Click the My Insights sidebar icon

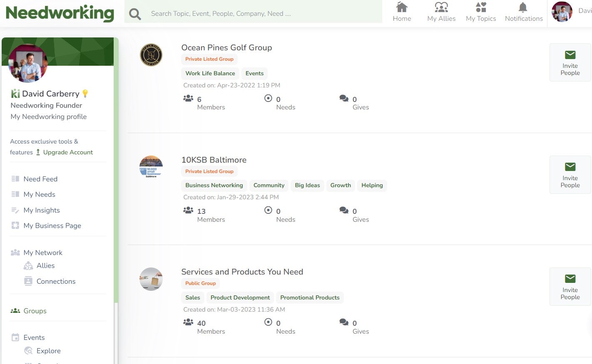click(15, 210)
